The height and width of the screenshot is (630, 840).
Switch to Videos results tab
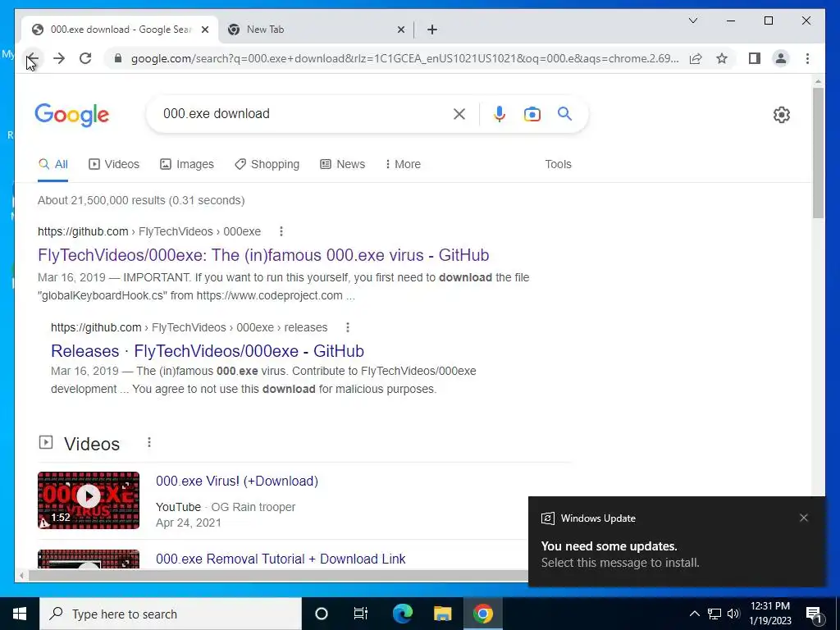click(x=113, y=164)
